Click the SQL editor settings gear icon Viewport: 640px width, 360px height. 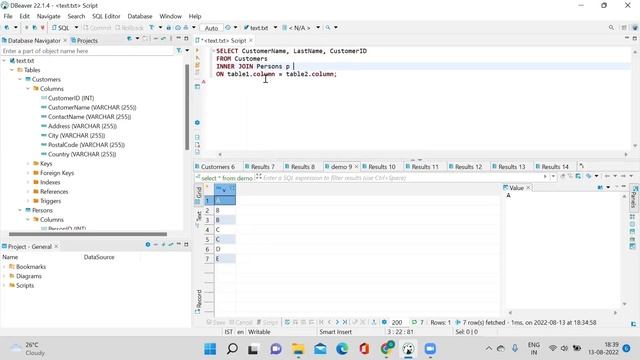[197, 122]
